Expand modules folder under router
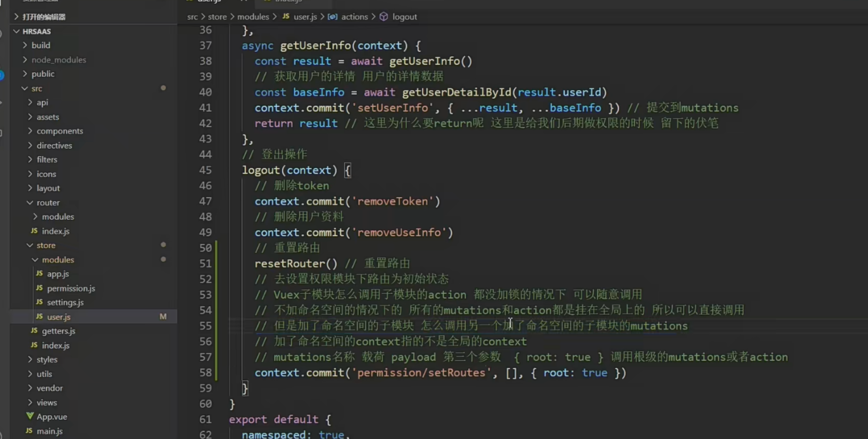Image resolution: width=868 pixels, height=439 pixels. coord(58,216)
